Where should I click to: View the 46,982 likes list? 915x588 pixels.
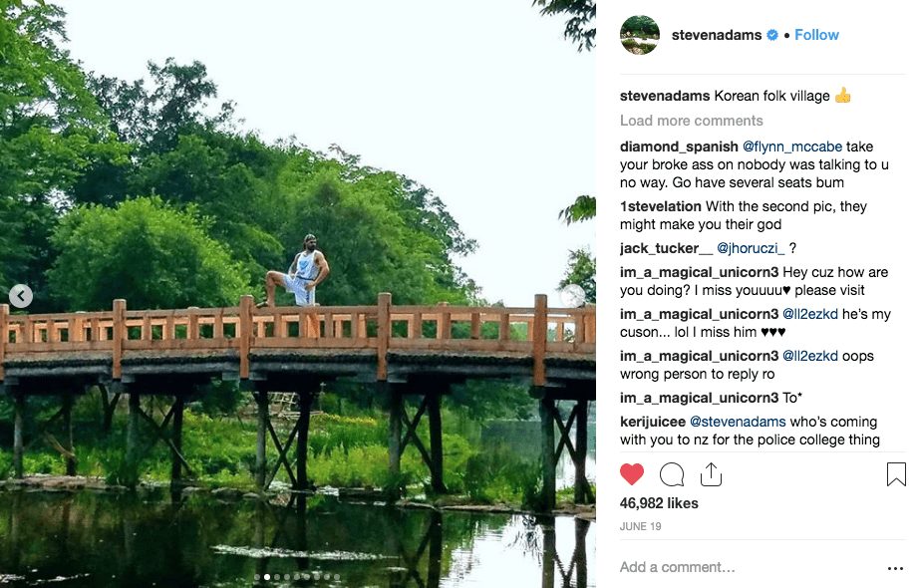(x=659, y=503)
